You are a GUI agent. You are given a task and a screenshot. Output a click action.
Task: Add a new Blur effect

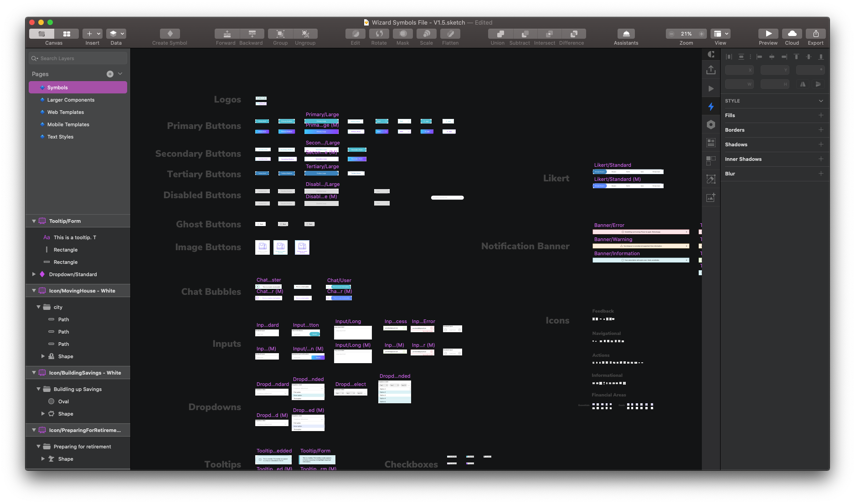click(821, 174)
